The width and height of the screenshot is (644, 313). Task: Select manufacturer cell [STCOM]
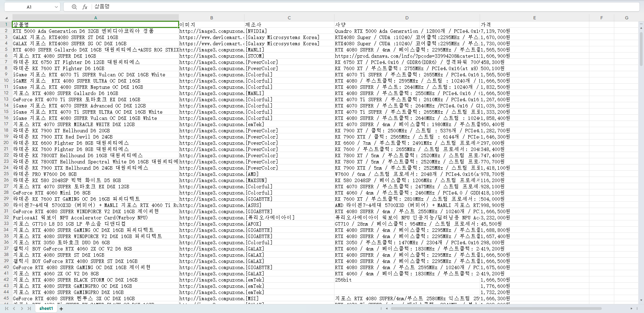pyautogui.click(x=289, y=56)
